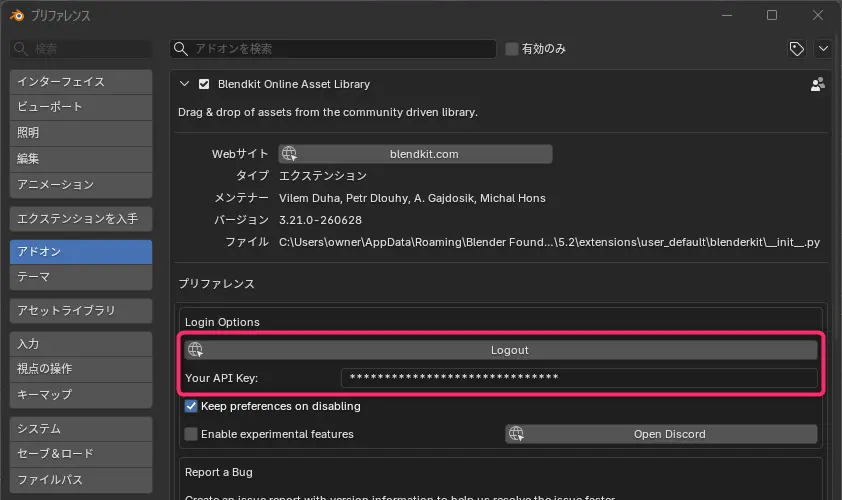842x500 pixels.
Task: Open the add-on tags filter icon
Action: coord(796,49)
